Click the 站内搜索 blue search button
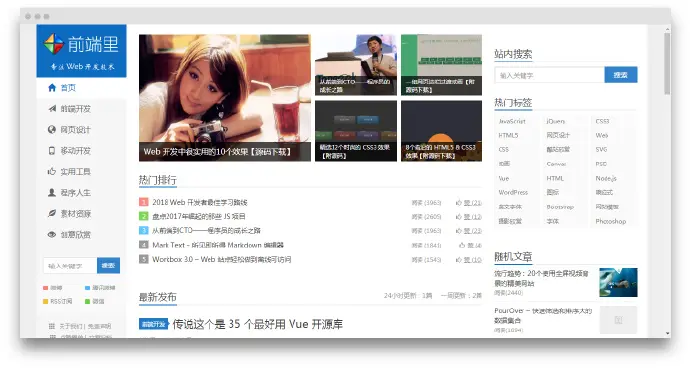 620,75
